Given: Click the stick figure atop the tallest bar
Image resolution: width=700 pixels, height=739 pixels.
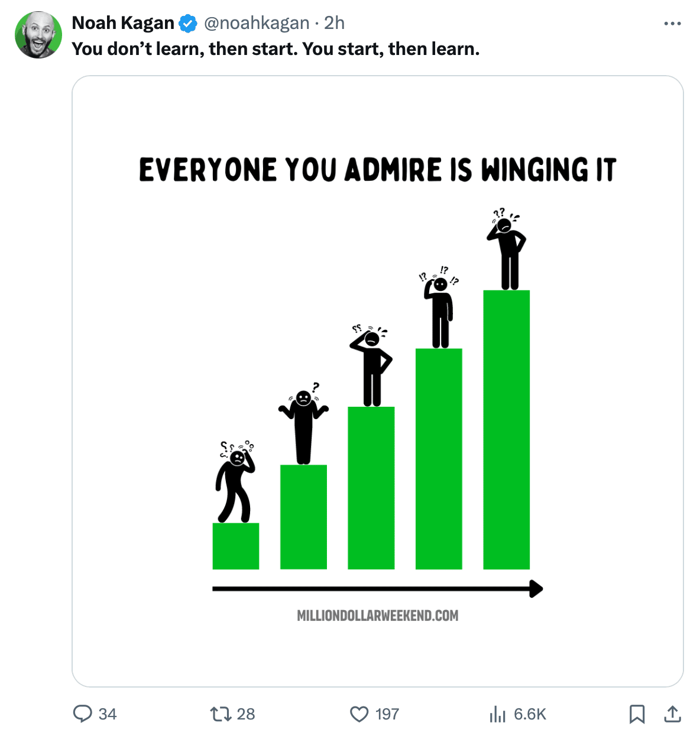Looking at the screenshot, I should tap(506, 249).
